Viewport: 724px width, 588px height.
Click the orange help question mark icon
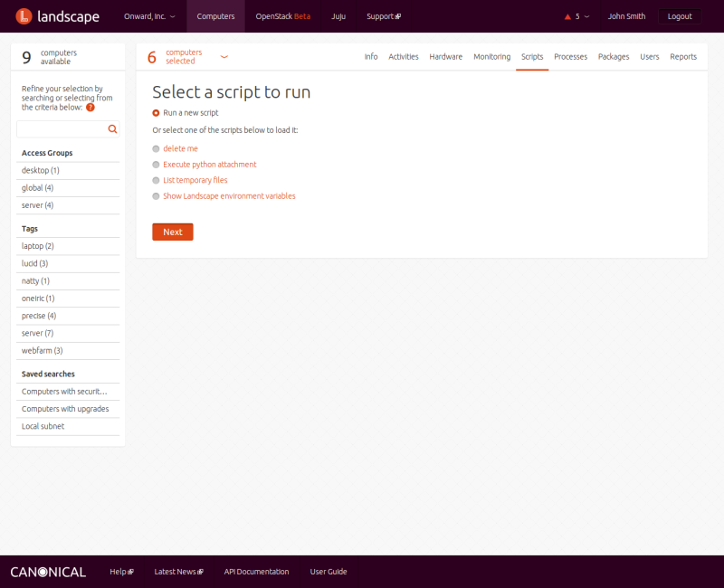pos(90,107)
